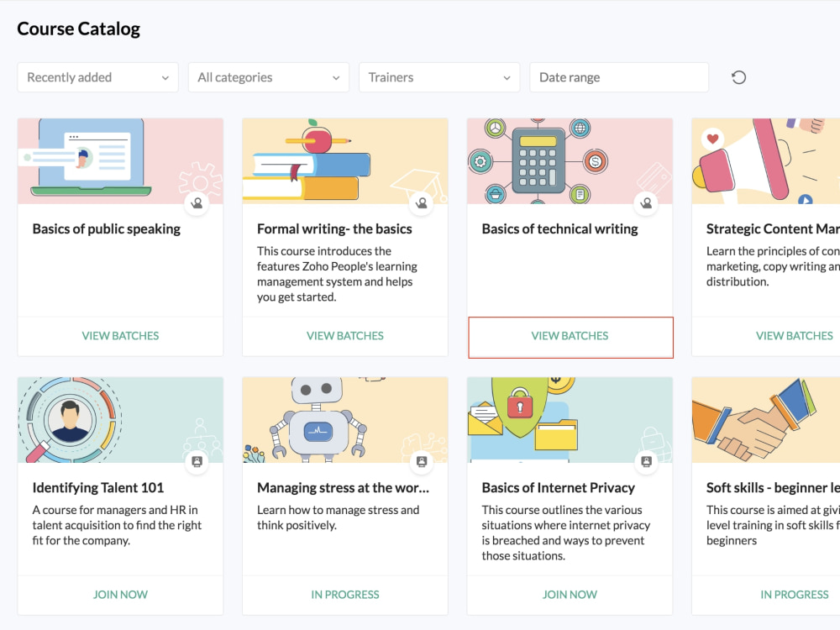Viewport: 840px width, 630px height.
Task: Click the Basics of public speaking title
Action: click(x=107, y=229)
